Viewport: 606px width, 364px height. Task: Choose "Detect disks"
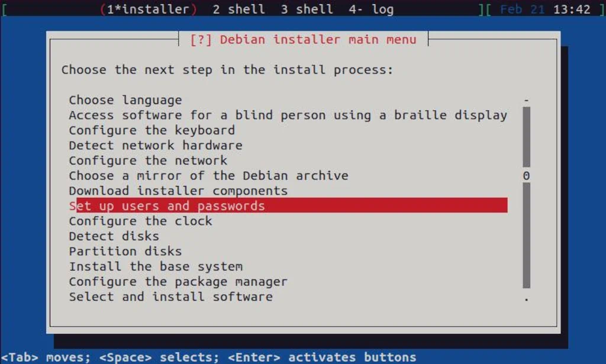[x=113, y=236]
